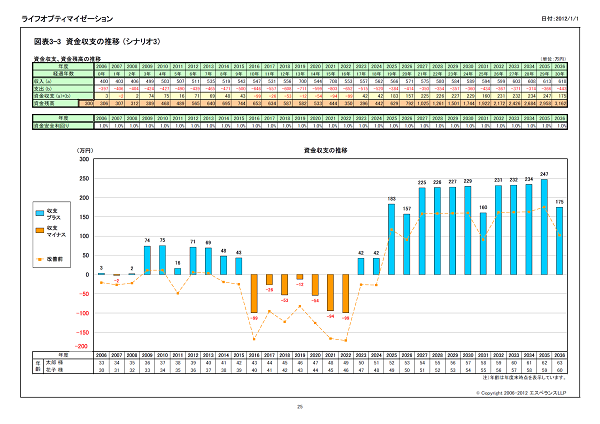
Task: Click the blue bar labeled 75
Action: pyautogui.click(x=148, y=260)
